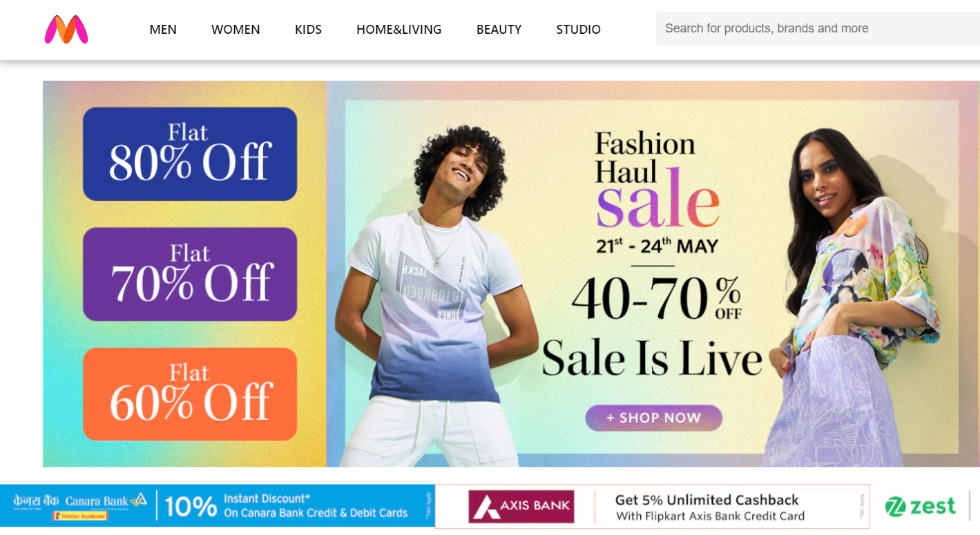Select the Flat 60% Off tile
This screenshot has height=535, width=980.
[x=190, y=394]
